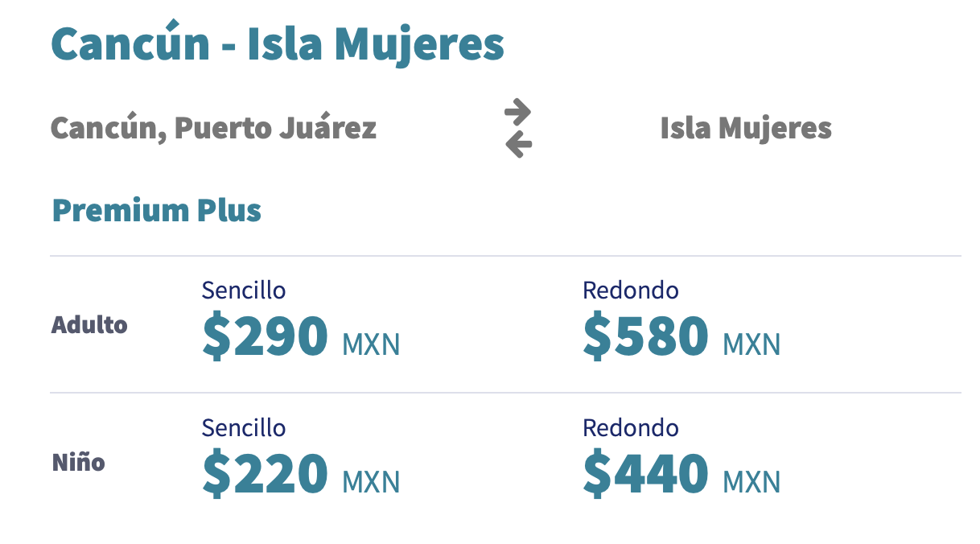
Task: Select the Isla Mujeres destination label
Action: click(x=746, y=128)
